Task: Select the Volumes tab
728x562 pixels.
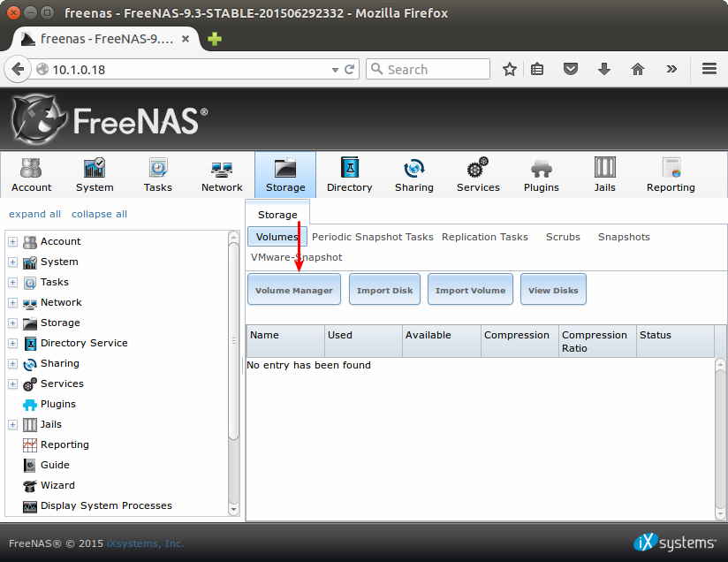Action: [277, 237]
